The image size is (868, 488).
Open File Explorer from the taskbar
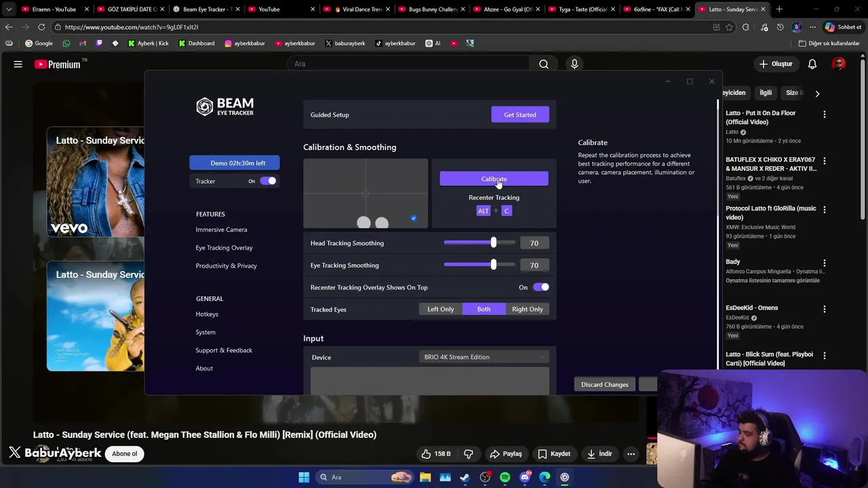click(425, 477)
